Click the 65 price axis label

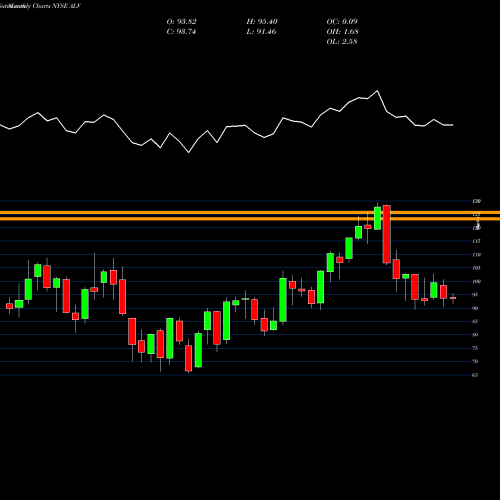click(x=476, y=375)
